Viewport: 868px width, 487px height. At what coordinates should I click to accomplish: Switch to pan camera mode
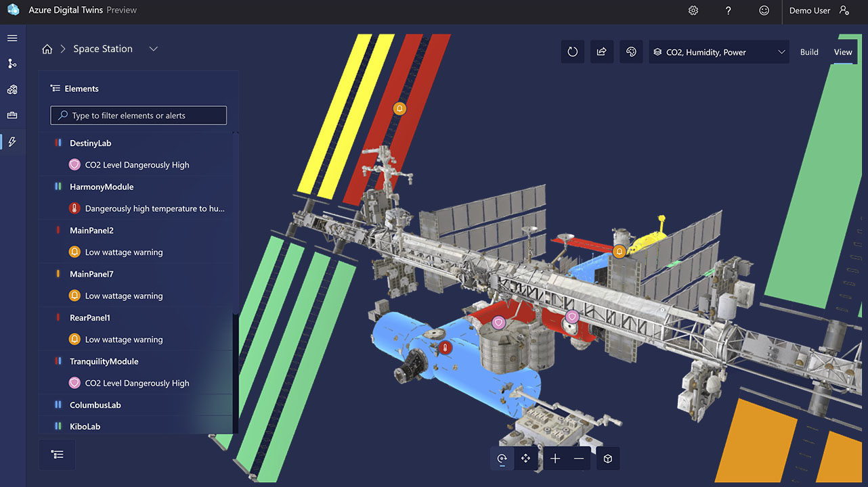(526, 458)
